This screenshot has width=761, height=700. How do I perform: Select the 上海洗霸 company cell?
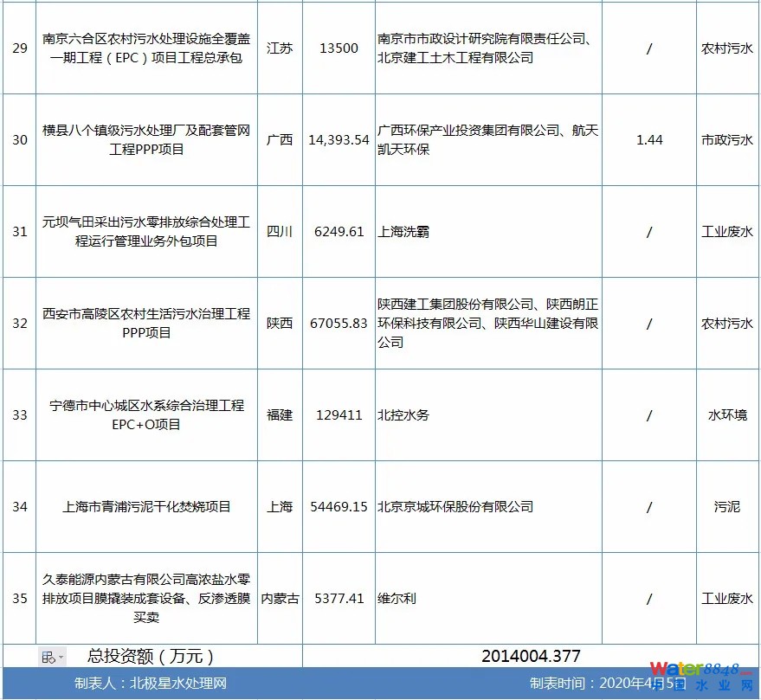pos(403,232)
